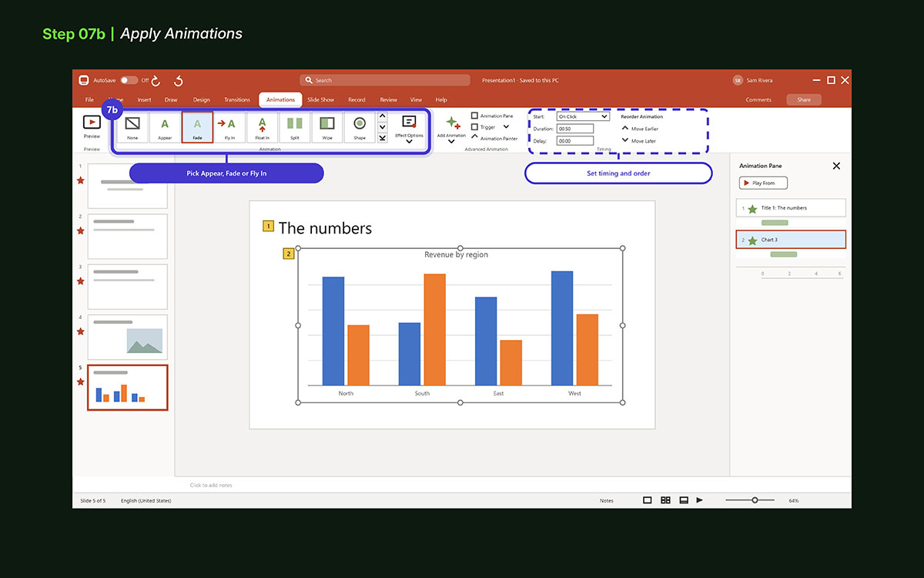Click the zoom slider handle

click(755, 500)
